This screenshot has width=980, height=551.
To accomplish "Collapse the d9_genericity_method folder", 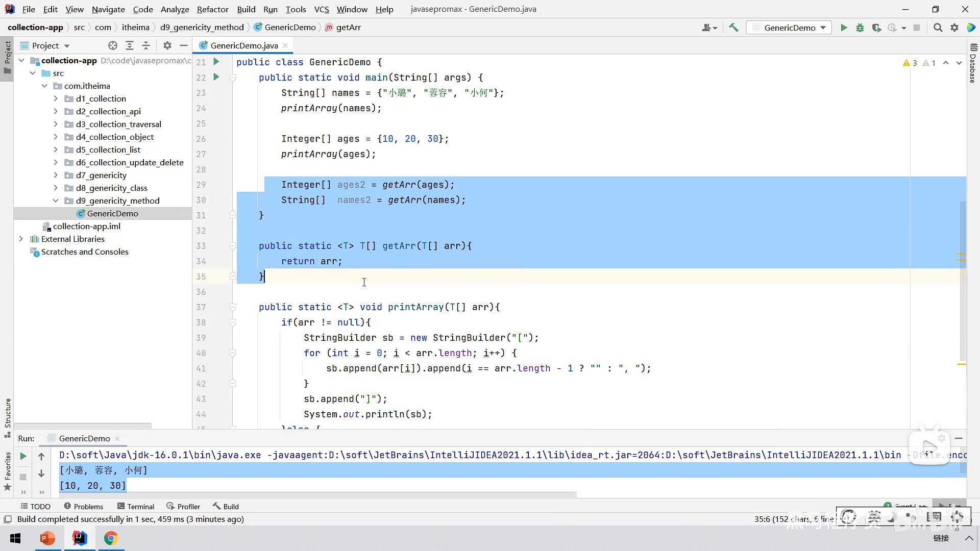I will coord(56,201).
